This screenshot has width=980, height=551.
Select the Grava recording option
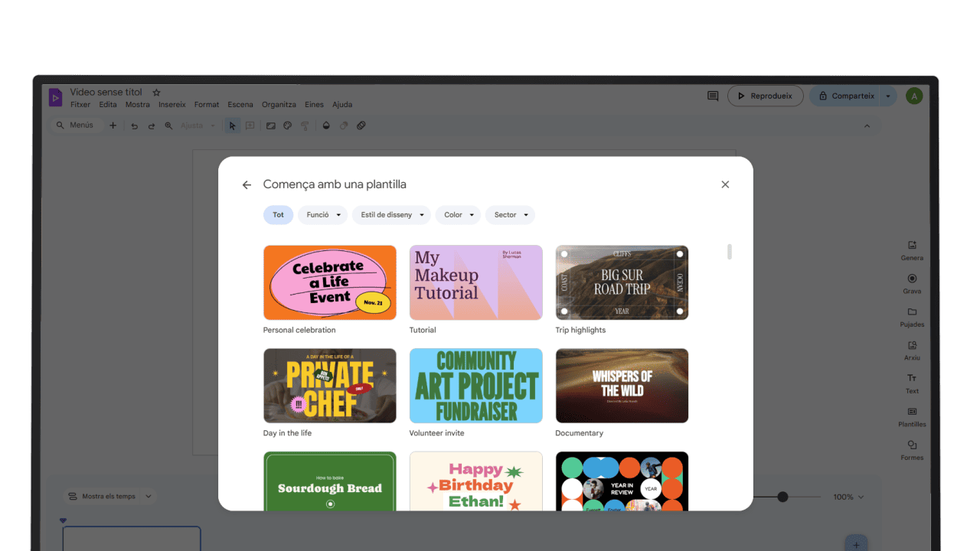tap(912, 284)
